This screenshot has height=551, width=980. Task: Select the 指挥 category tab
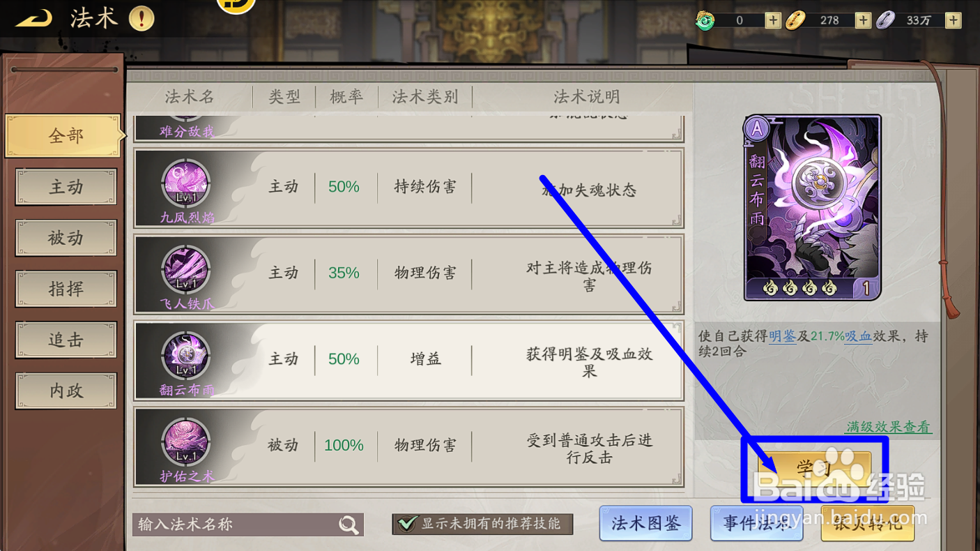coord(66,289)
